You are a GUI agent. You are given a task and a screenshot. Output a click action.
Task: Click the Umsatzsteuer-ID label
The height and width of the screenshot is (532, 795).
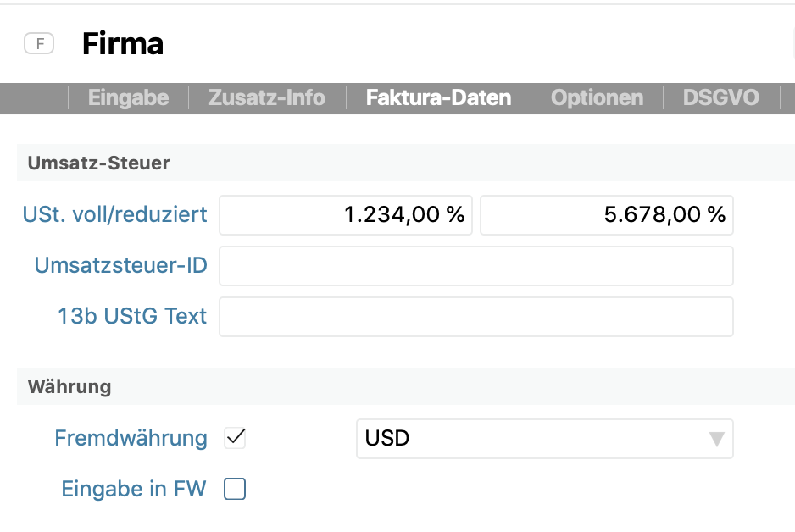[120, 266]
